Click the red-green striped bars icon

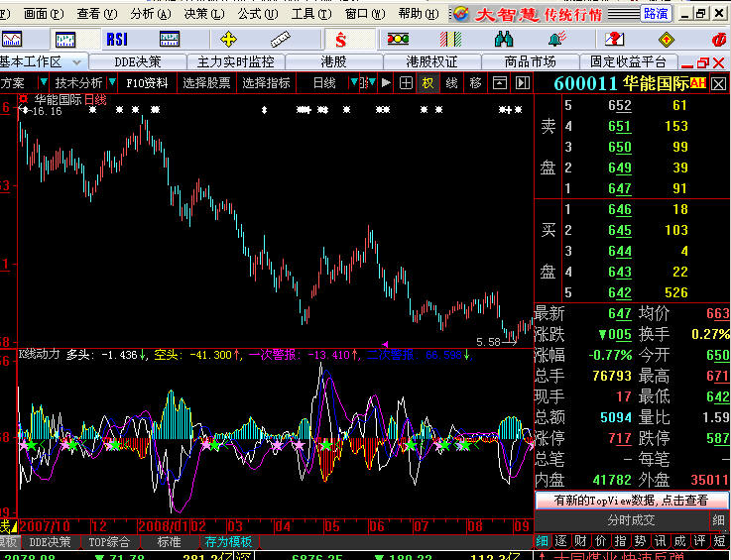(451, 39)
